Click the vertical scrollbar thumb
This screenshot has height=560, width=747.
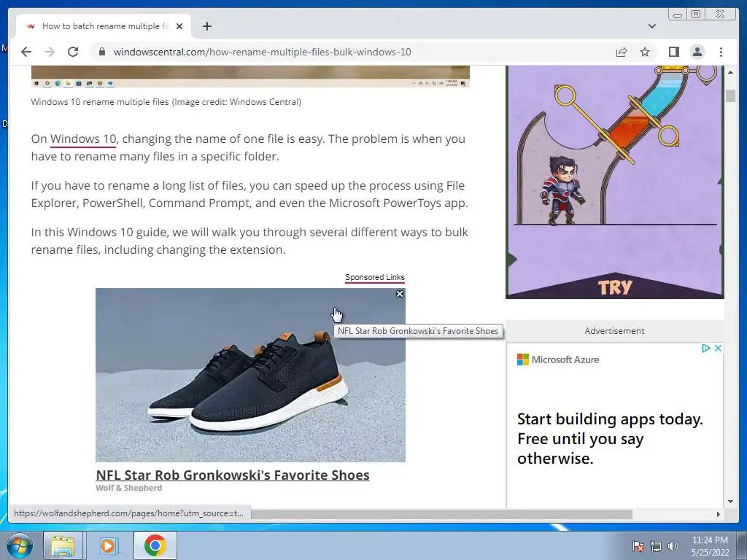pyautogui.click(x=730, y=96)
